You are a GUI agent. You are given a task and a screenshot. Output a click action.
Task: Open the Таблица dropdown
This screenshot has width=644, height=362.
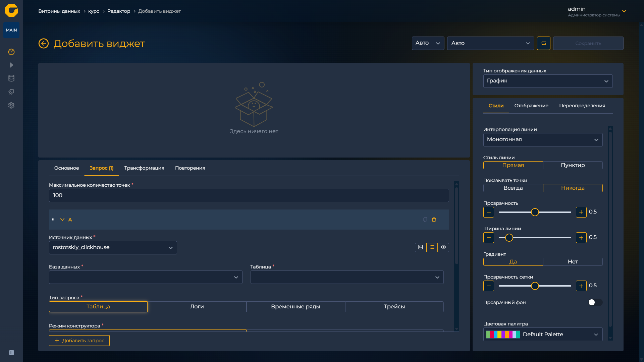tap(347, 277)
